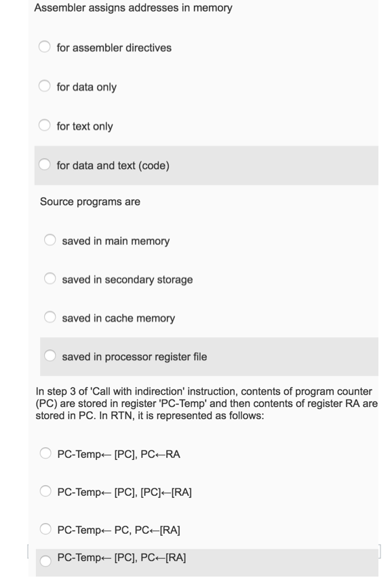Select 'for assembler directives' option
The width and height of the screenshot is (392, 582).
click(45, 47)
